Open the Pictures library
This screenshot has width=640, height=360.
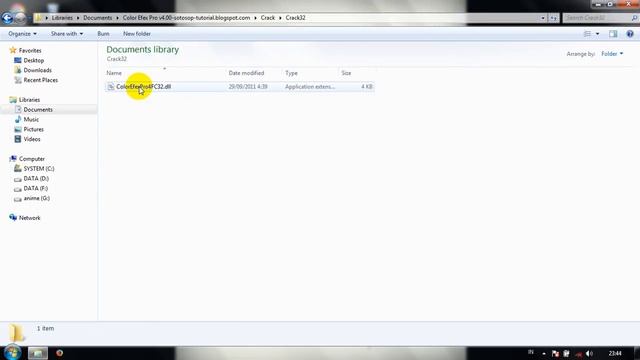pyautogui.click(x=33, y=129)
